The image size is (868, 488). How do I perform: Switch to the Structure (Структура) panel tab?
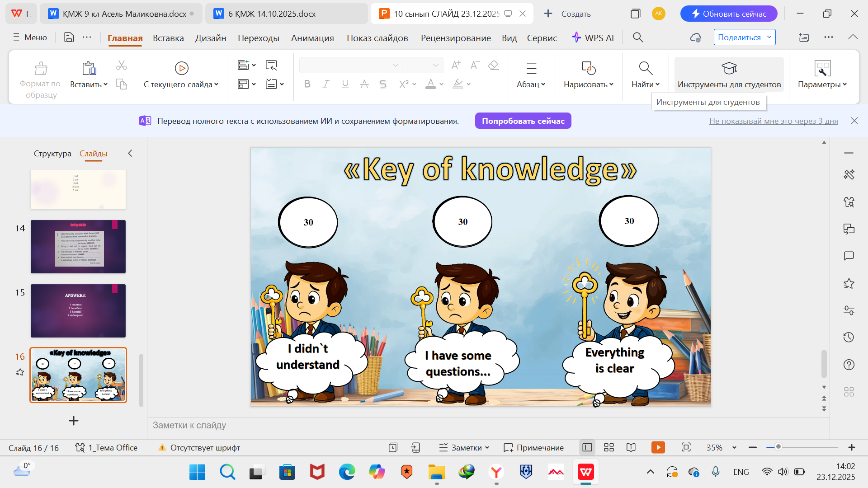click(52, 154)
